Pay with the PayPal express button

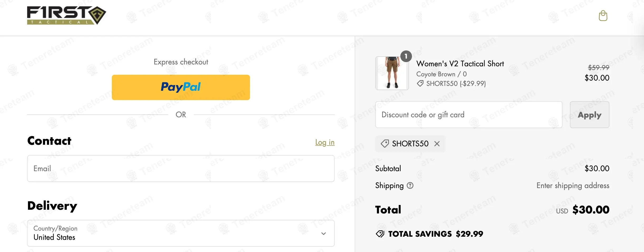181,87
